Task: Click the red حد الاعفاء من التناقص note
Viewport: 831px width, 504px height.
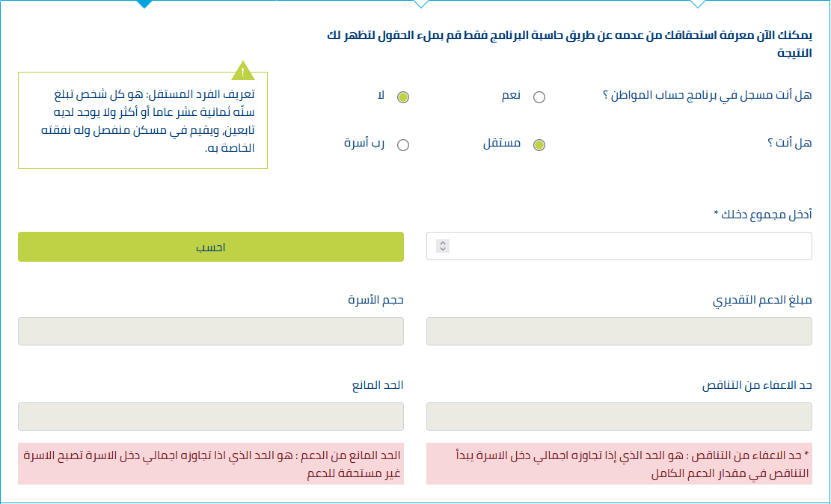Action: [619, 464]
